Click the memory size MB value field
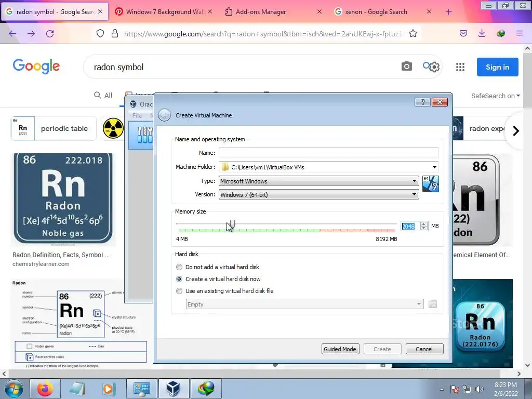 (x=410, y=227)
